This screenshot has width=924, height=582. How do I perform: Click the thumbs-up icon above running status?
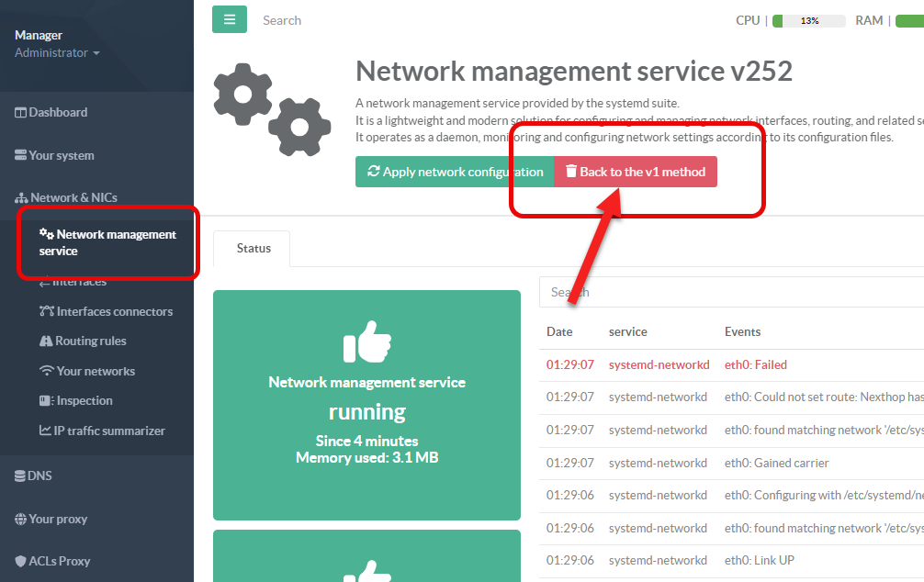(x=367, y=341)
